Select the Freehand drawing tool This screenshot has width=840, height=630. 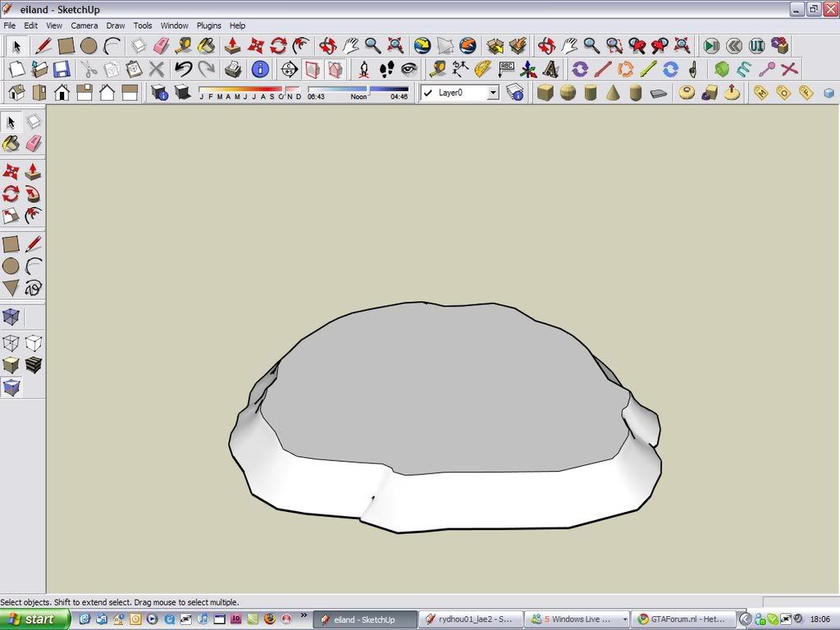click(x=33, y=288)
